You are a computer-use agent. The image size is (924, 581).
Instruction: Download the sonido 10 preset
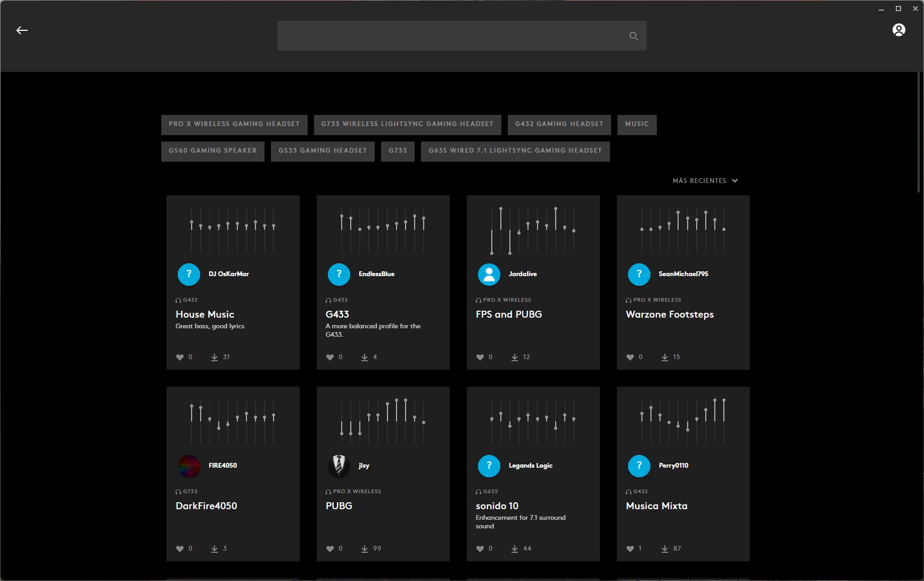click(x=515, y=549)
